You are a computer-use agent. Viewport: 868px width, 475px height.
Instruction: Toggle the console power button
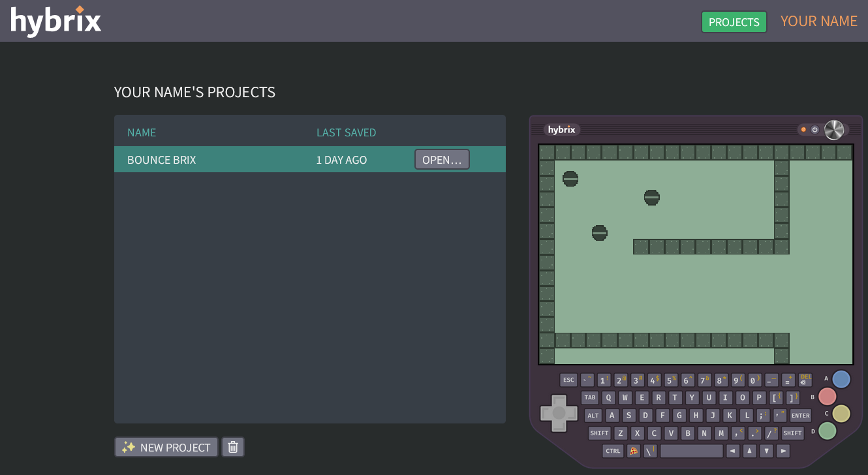(x=814, y=130)
